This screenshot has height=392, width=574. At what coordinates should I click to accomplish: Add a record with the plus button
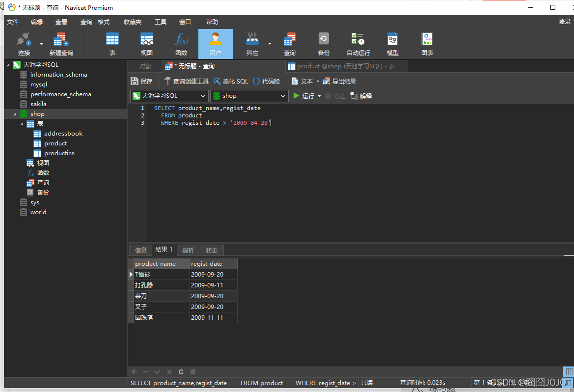click(x=134, y=372)
